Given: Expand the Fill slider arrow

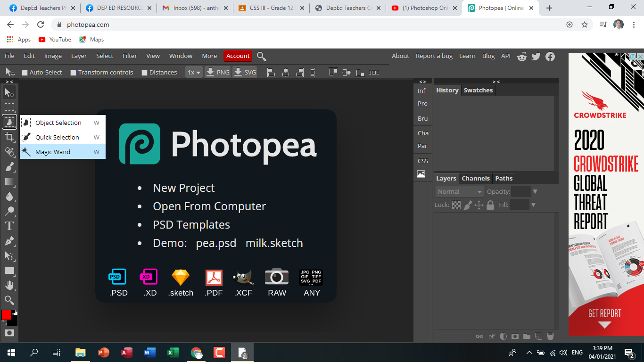Looking at the screenshot, I should (533, 205).
